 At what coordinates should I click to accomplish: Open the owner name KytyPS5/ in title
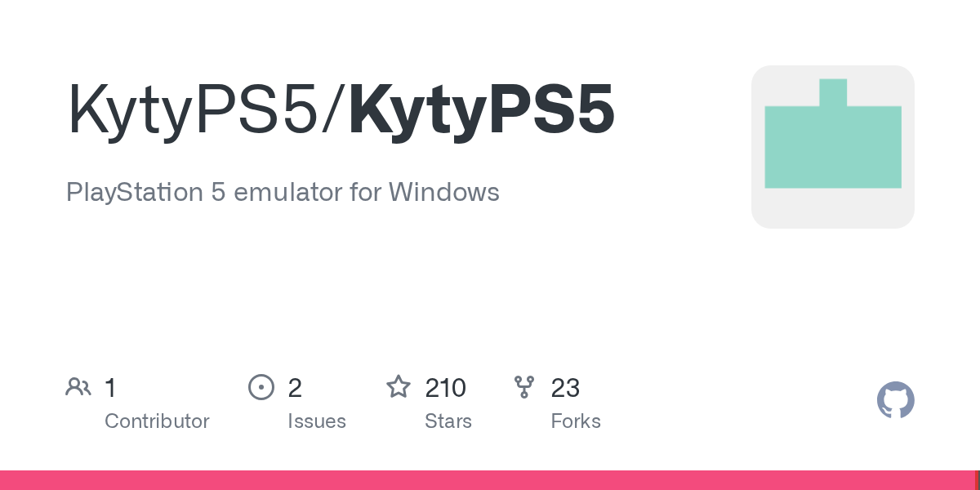click(207, 109)
